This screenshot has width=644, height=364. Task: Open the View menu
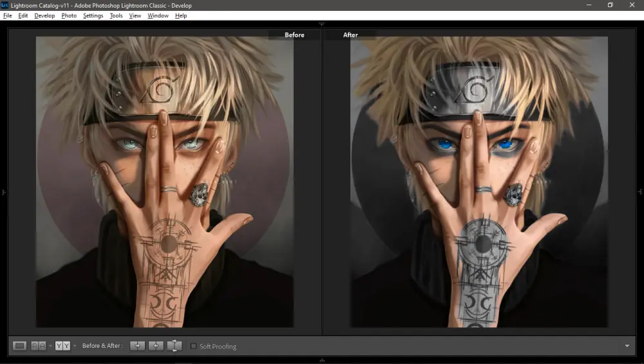point(135,15)
